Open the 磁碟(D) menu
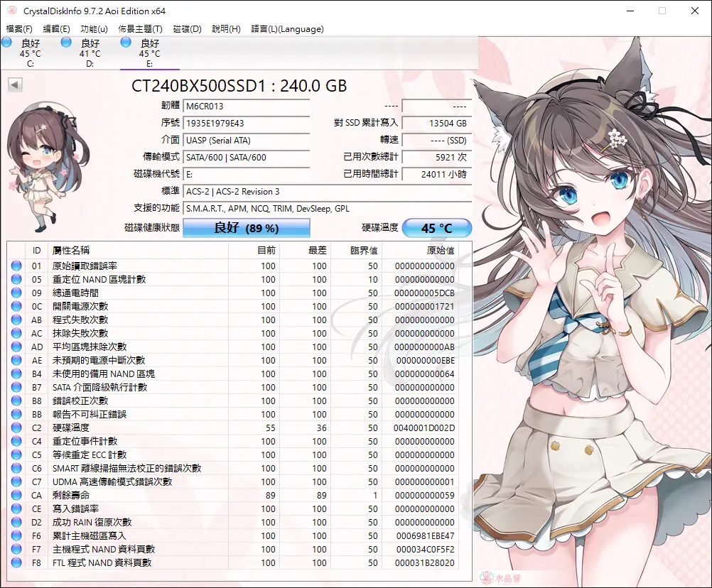Image resolution: width=712 pixels, height=588 pixels. click(187, 29)
